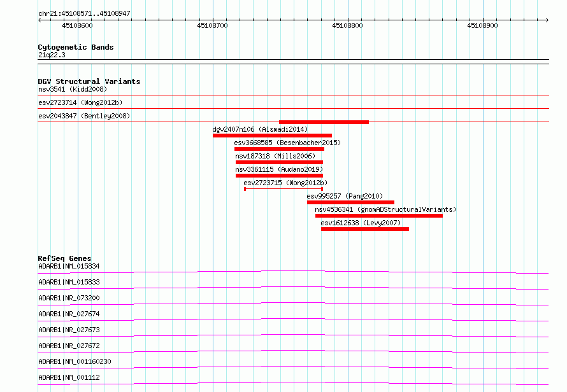567x392 pixels.
Task: Click the dgv2407n106 red bar
Action: pyautogui.click(x=272, y=136)
